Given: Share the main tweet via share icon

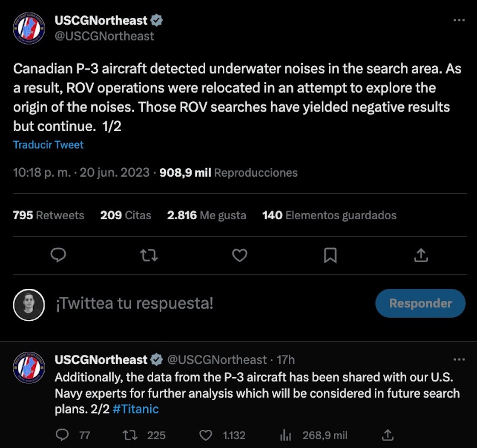Looking at the screenshot, I should pos(421,255).
